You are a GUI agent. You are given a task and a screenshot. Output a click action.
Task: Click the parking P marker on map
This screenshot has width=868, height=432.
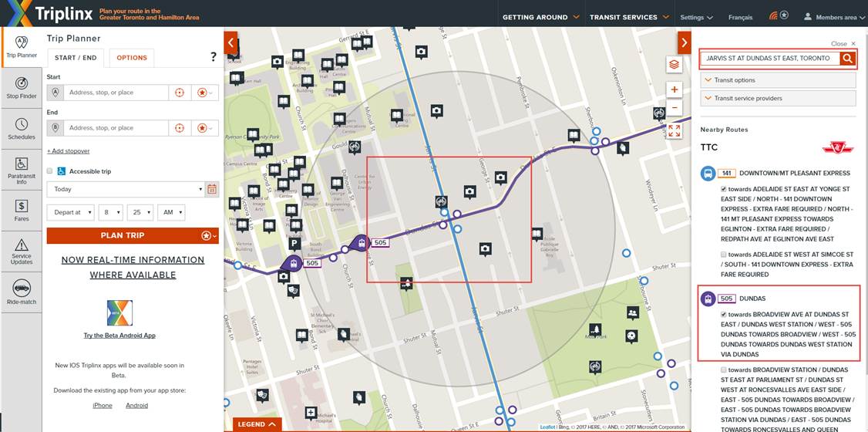pos(295,244)
